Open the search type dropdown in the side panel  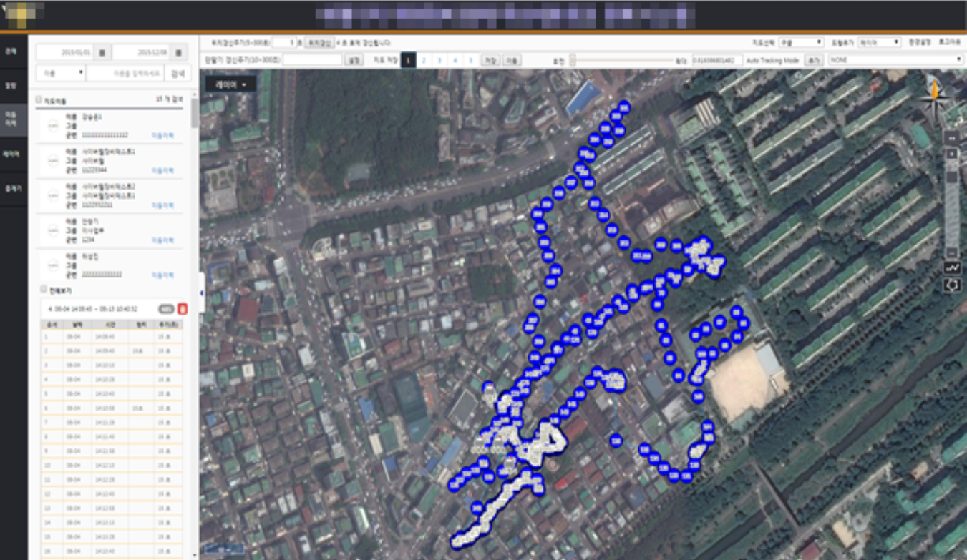[x=60, y=73]
